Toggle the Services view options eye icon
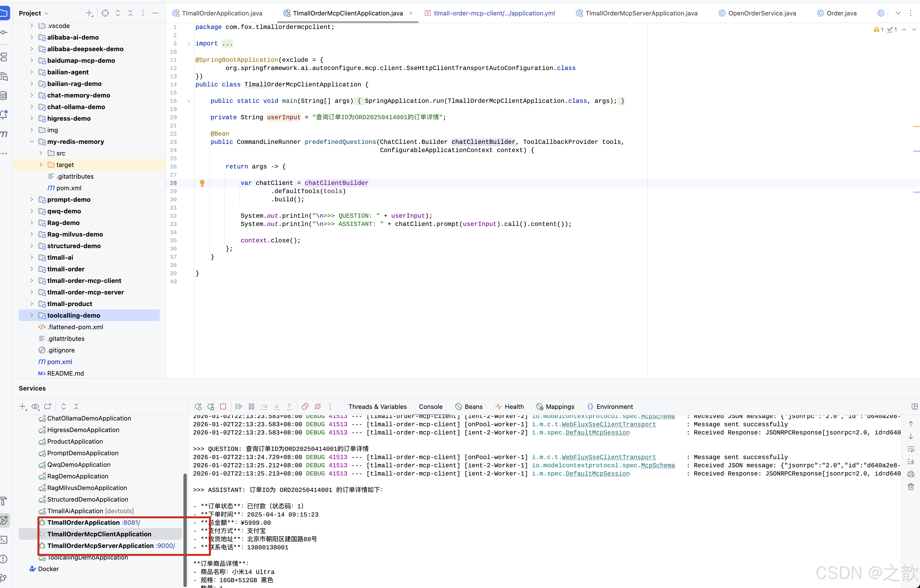 [x=35, y=406]
